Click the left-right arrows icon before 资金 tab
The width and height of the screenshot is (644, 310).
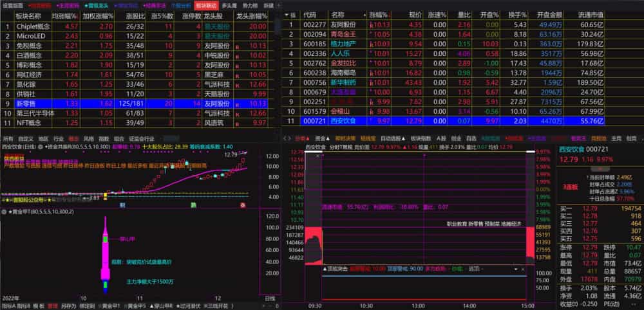[x=287, y=138]
